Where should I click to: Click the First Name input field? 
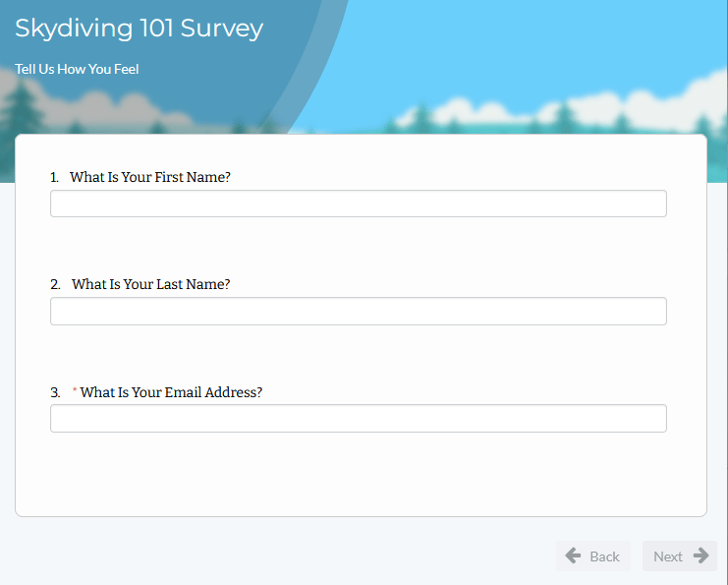pos(359,204)
